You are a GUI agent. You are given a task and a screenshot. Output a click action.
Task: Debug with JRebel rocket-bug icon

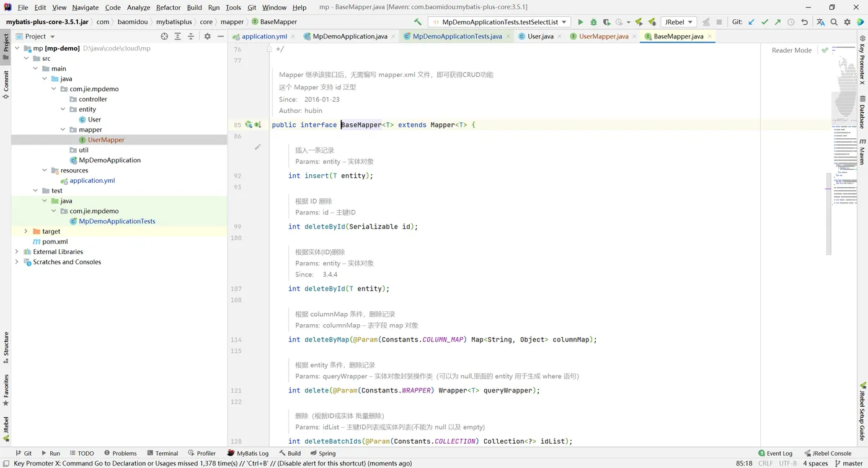(651, 22)
